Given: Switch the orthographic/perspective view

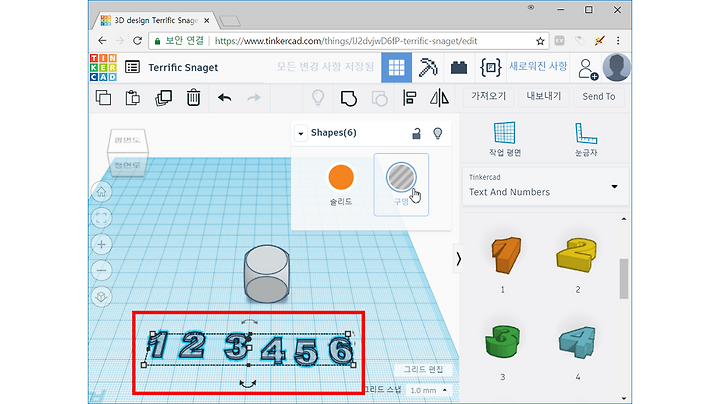Looking at the screenshot, I should click(x=101, y=297).
